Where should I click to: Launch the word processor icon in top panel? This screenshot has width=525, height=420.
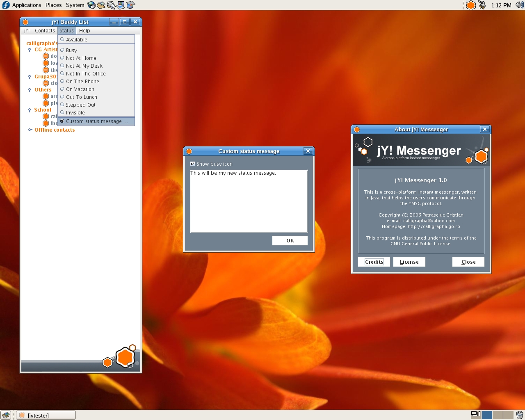(x=111, y=5)
